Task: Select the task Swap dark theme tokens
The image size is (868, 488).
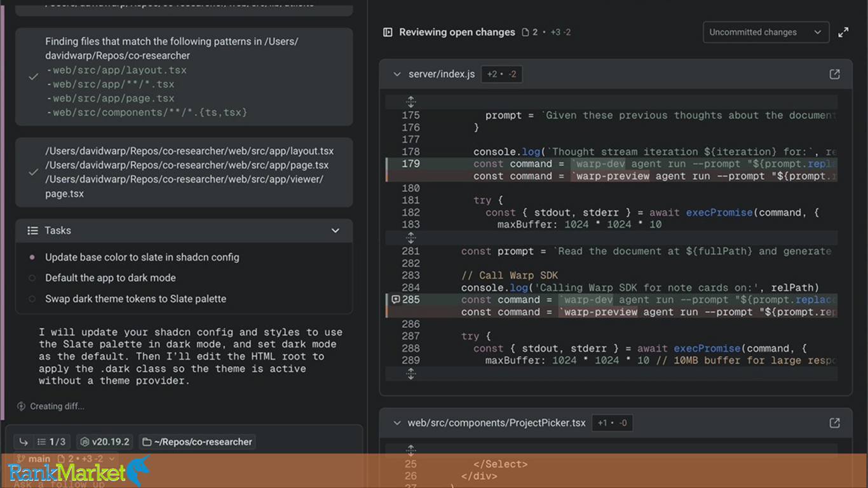Action: click(135, 299)
